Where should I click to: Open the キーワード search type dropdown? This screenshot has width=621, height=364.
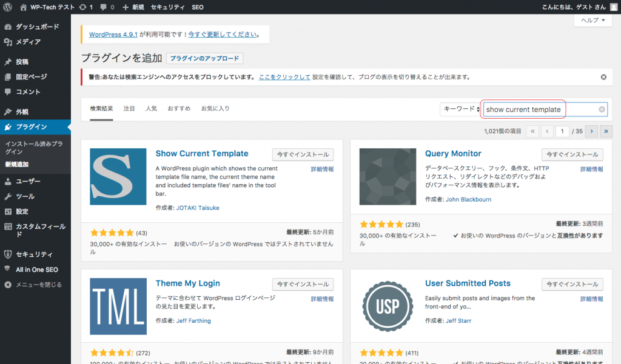coord(461,109)
